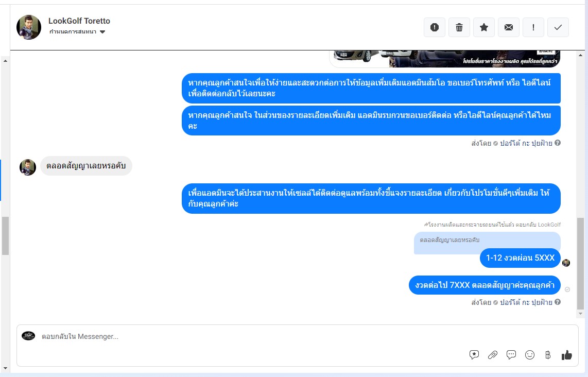The height and width of the screenshot is (377, 588).
Task: Open LookGolf Toretto profile name link
Action: point(79,21)
